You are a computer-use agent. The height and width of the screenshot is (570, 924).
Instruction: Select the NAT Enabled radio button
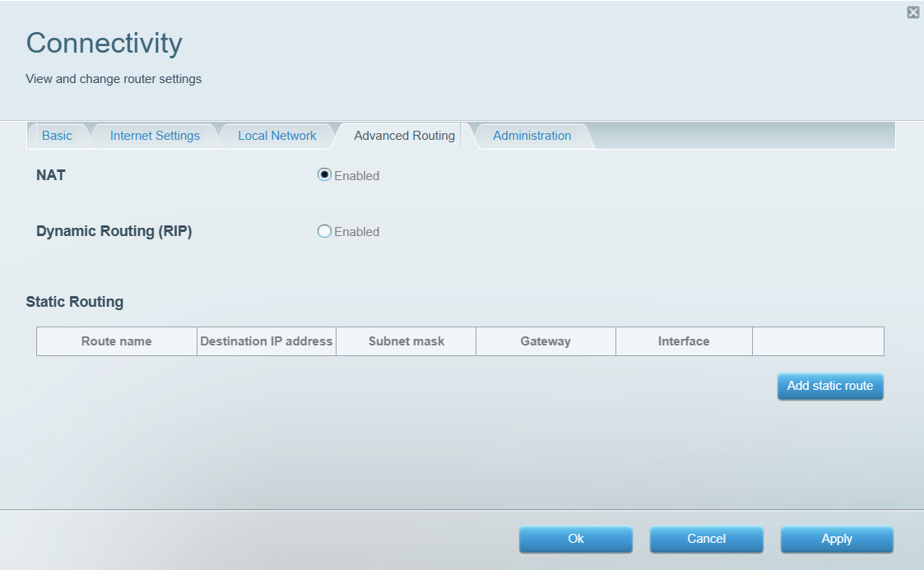tap(324, 175)
